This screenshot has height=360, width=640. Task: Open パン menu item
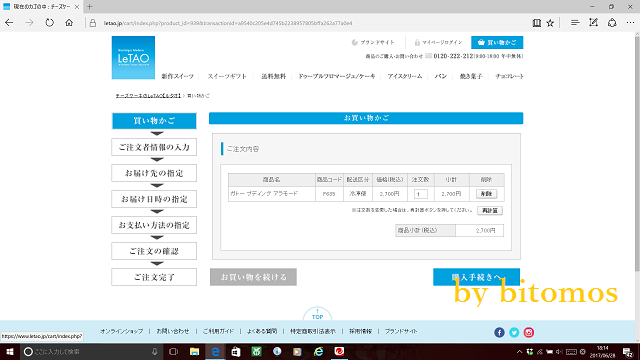[441, 76]
